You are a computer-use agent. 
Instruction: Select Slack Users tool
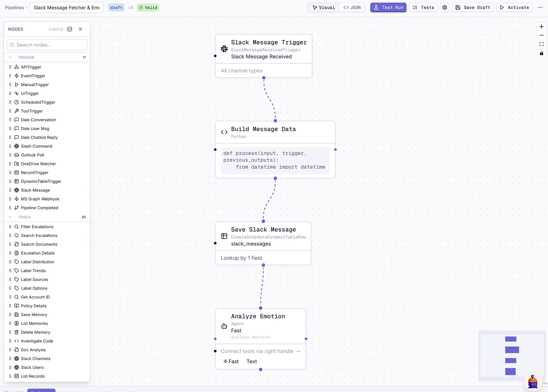click(47, 368)
